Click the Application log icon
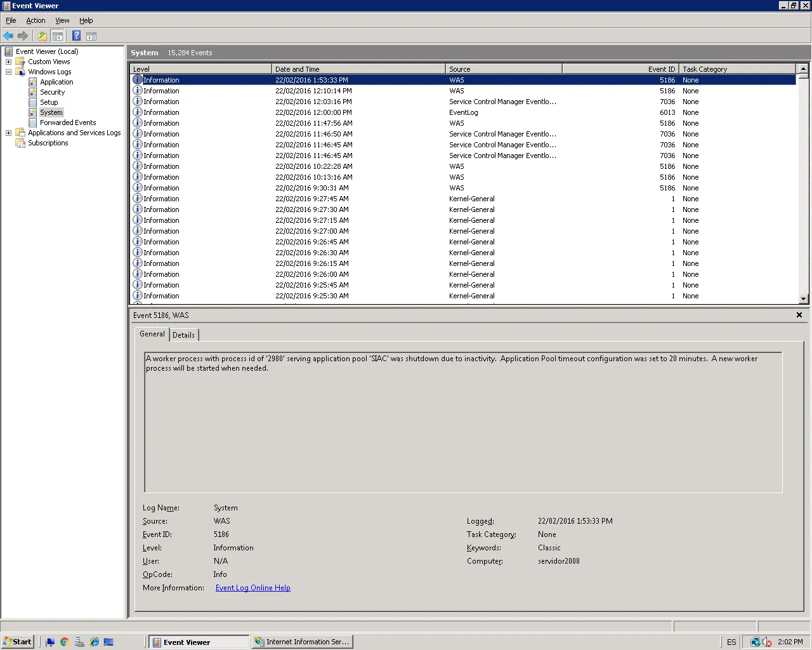Screen dimensions: 812x650 tap(32, 82)
